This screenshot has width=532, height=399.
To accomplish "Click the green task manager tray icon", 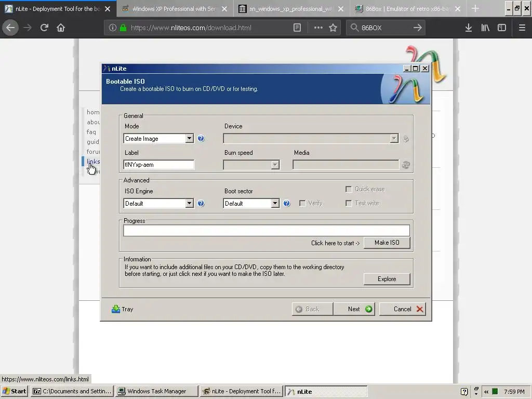I will tap(495, 391).
